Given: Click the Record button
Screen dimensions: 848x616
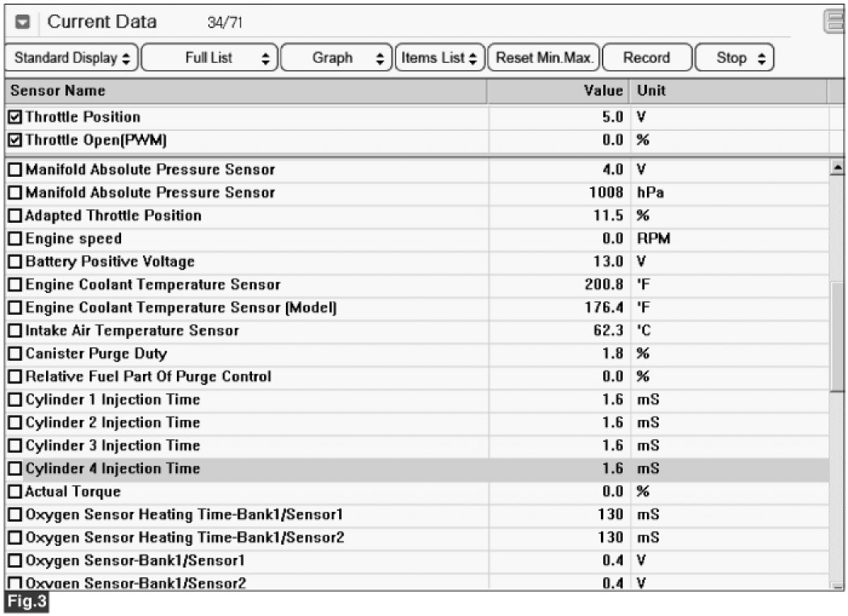Looking at the screenshot, I should (x=647, y=58).
